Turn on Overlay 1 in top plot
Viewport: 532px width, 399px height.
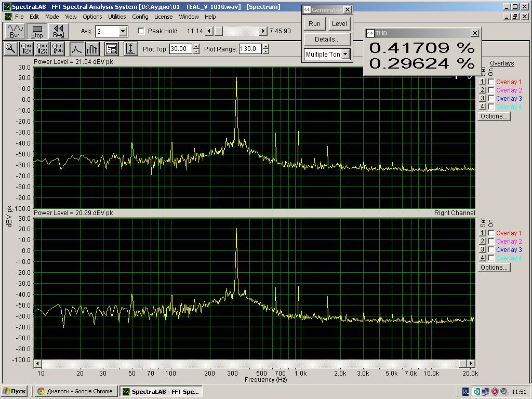[491, 82]
